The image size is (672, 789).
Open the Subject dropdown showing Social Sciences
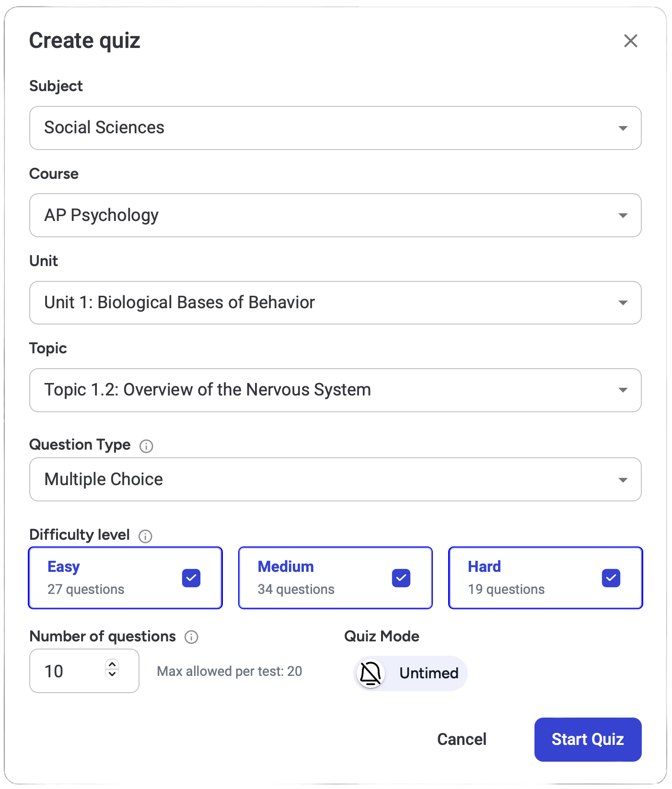pyautogui.click(x=335, y=128)
